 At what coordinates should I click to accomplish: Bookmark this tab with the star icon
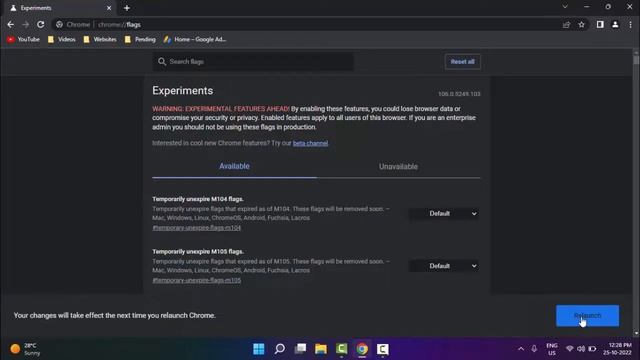point(582,24)
